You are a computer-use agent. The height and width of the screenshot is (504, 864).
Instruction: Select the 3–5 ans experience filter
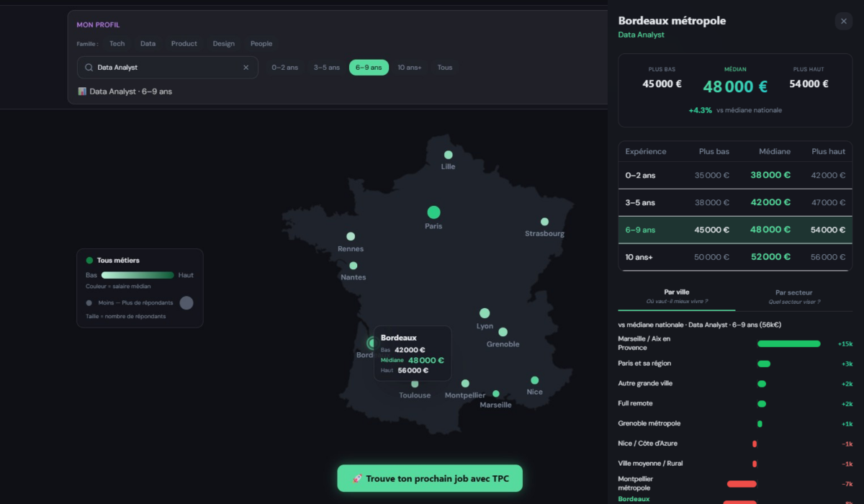[326, 68]
